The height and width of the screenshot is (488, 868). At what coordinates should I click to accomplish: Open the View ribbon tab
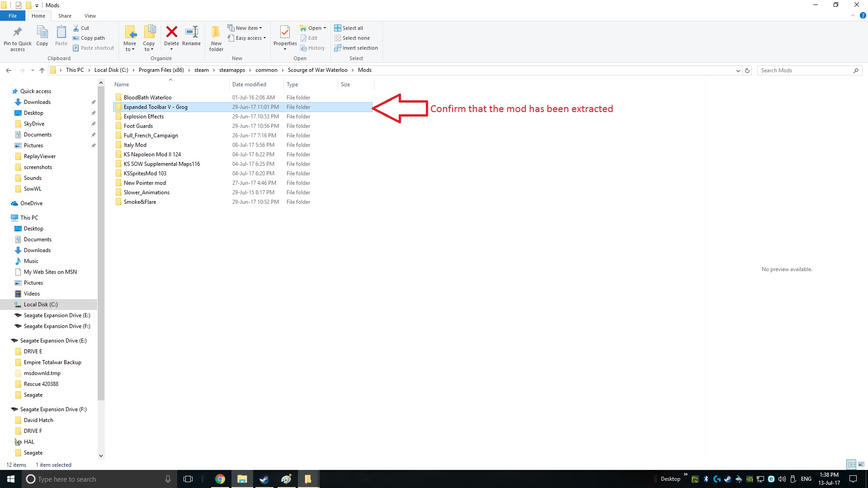point(90,16)
